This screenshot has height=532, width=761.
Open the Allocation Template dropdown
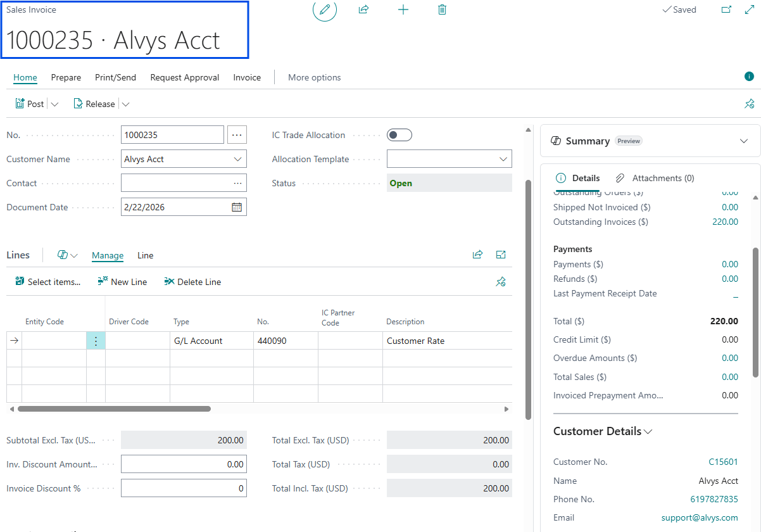coord(503,159)
